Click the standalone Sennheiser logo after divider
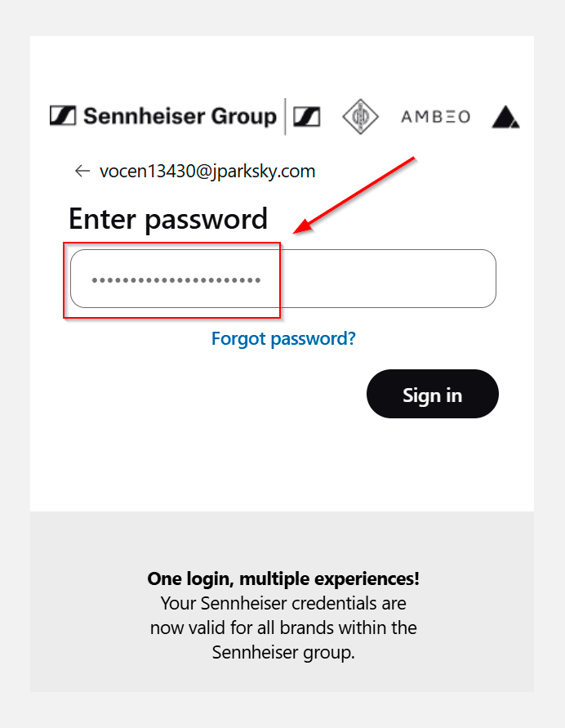Image resolution: width=565 pixels, height=728 pixels. (x=306, y=116)
